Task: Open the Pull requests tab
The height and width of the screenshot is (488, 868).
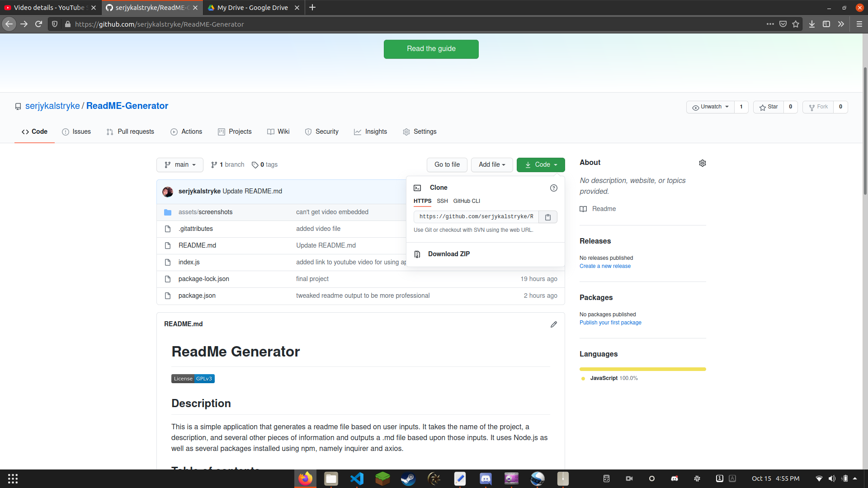Action: [130, 131]
